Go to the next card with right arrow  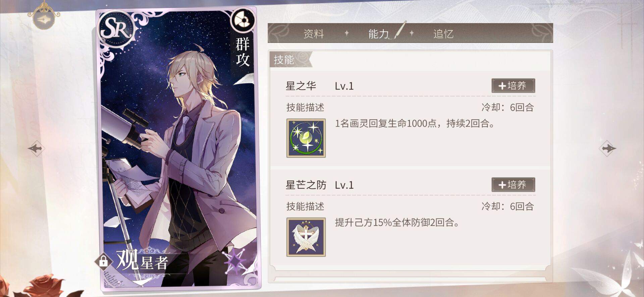click(607, 148)
